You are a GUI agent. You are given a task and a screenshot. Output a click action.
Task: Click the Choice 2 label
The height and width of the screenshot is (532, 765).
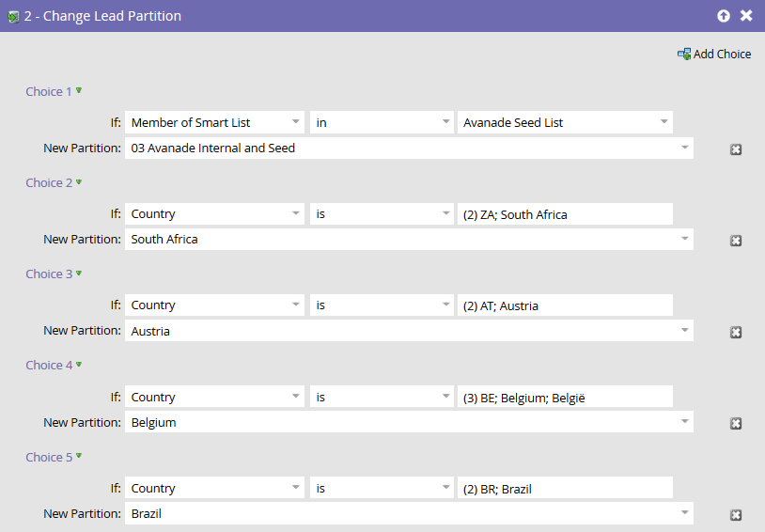[x=48, y=183]
